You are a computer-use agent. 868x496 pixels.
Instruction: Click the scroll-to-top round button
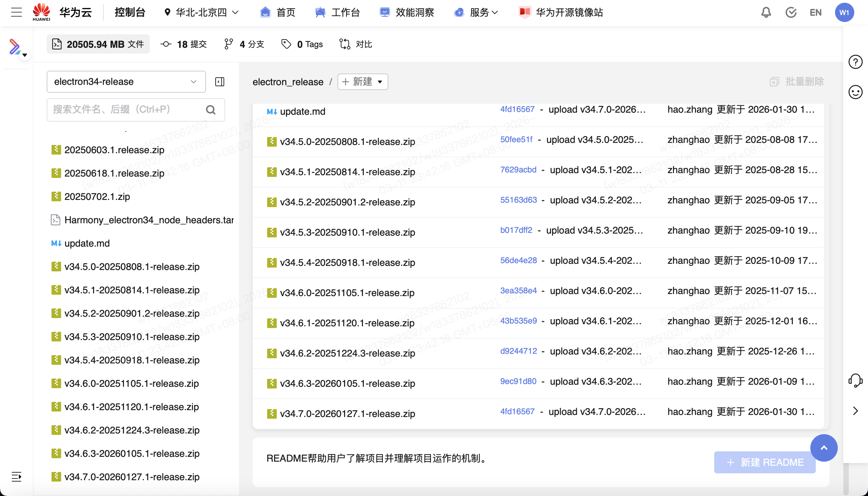(824, 448)
